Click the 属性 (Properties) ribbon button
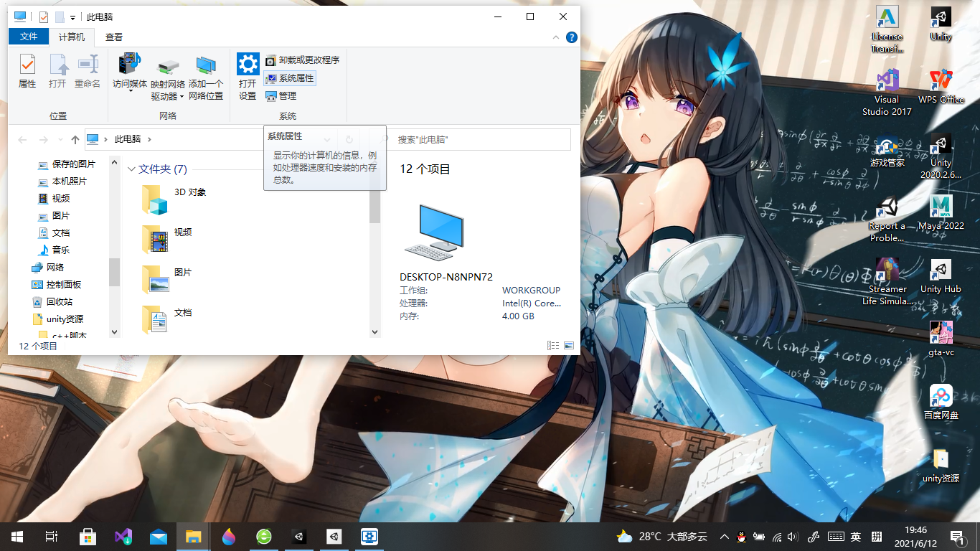 pos(27,72)
